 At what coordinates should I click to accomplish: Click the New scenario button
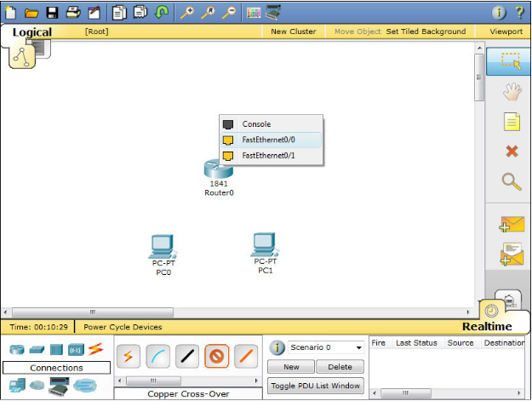pyautogui.click(x=291, y=367)
